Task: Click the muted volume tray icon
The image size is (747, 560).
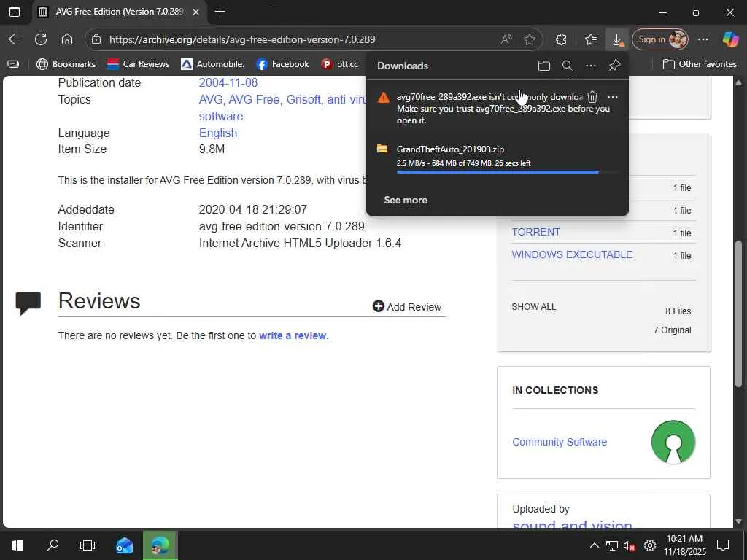Action: click(630, 545)
